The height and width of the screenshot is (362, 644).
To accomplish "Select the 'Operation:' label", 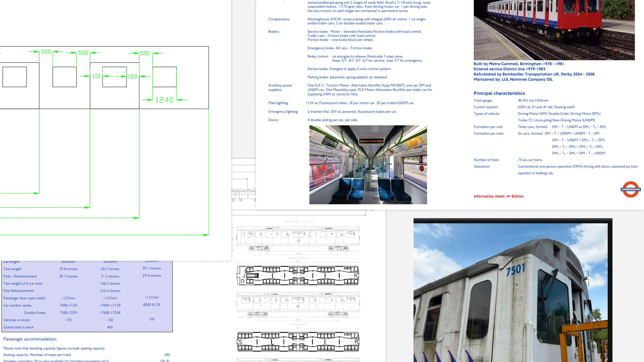I will coord(482,167).
